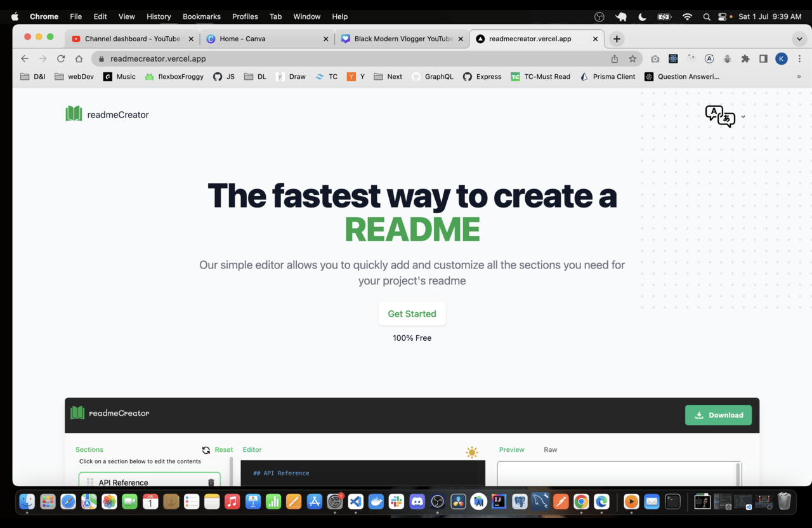Toggle Do Not Disturb moon icon

pos(643,16)
